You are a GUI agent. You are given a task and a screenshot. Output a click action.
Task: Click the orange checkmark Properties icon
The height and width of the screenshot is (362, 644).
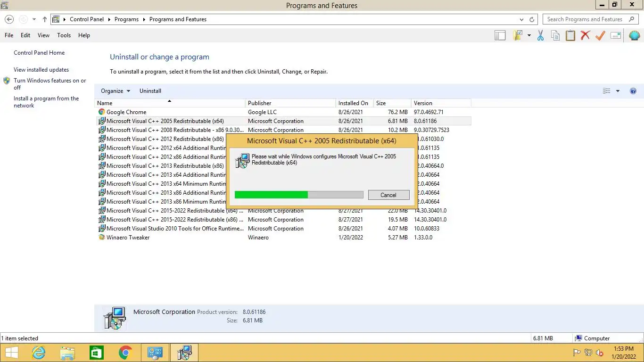coord(600,35)
